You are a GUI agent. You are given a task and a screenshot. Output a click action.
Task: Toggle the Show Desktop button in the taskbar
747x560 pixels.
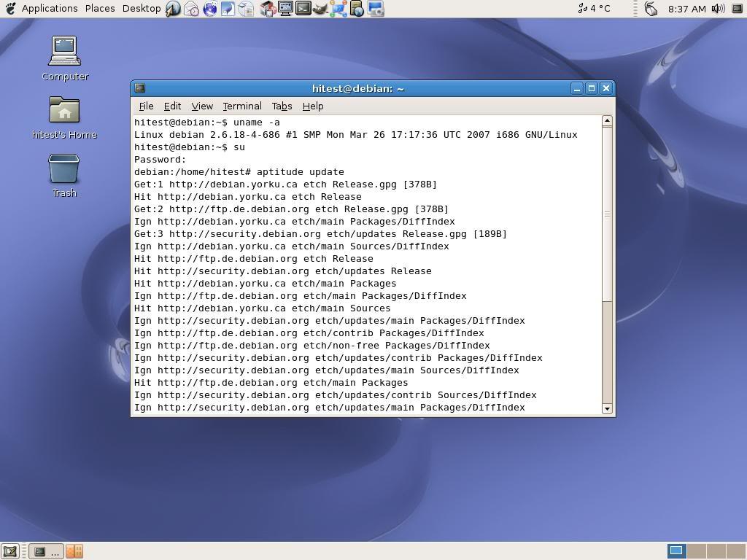click(9, 551)
